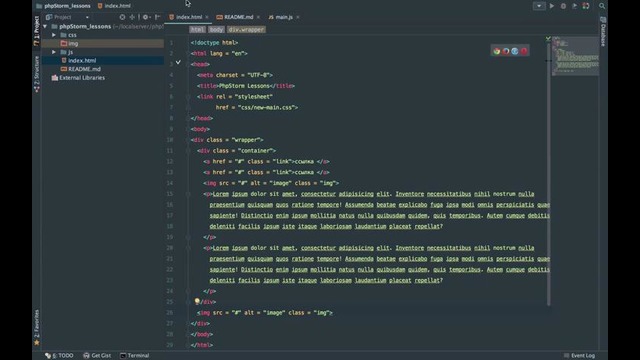Expand the css folder arrow

point(54,35)
